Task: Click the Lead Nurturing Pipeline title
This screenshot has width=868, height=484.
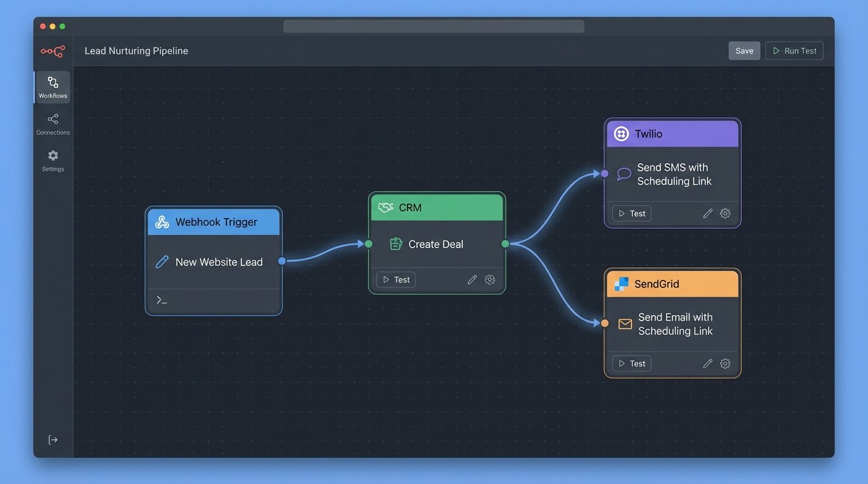Action: tap(136, 51)
